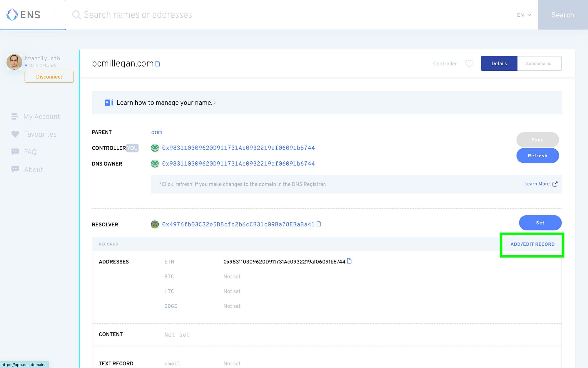Open the Learn More link
The width and height of the screenshot is (588, 368).
coord(537,184)
